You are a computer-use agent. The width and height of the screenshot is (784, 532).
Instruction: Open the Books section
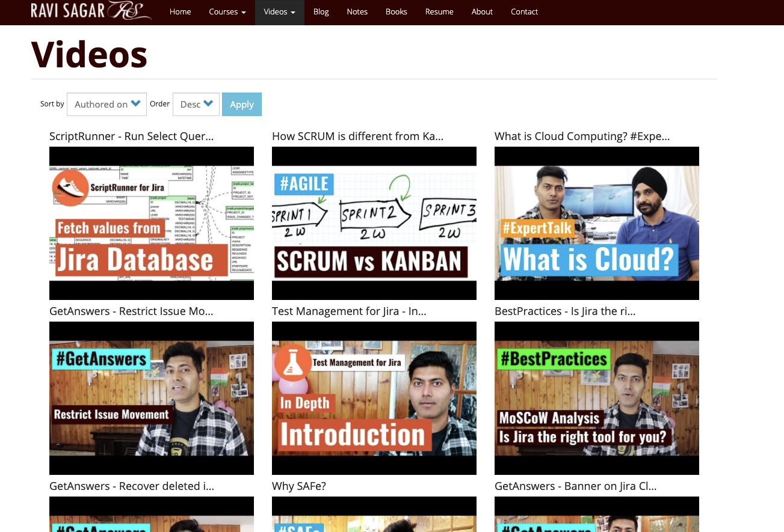point(397,12)
